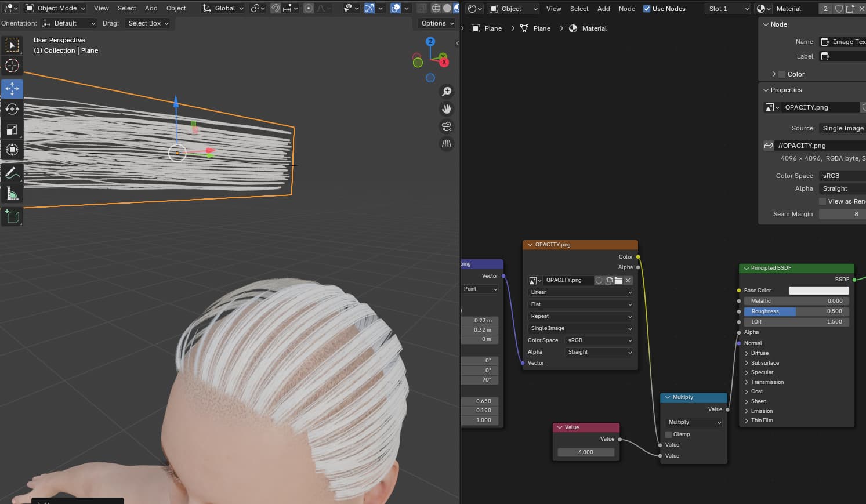Open the viewport Options button
The width and height of the screenshot is (866, 504).
(x=436, y=23)
